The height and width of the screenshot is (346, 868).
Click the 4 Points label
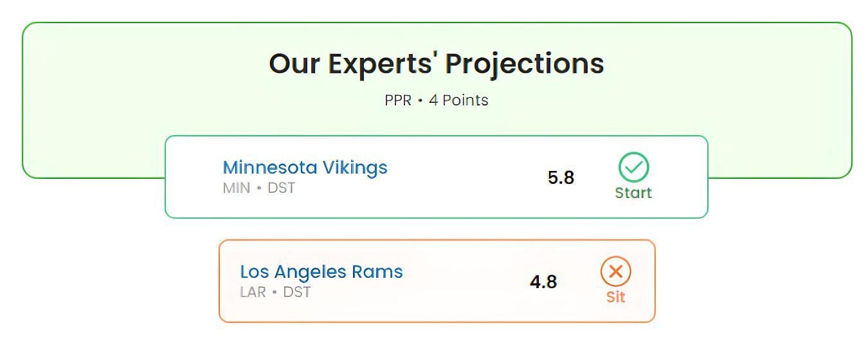tap(458, 100)
